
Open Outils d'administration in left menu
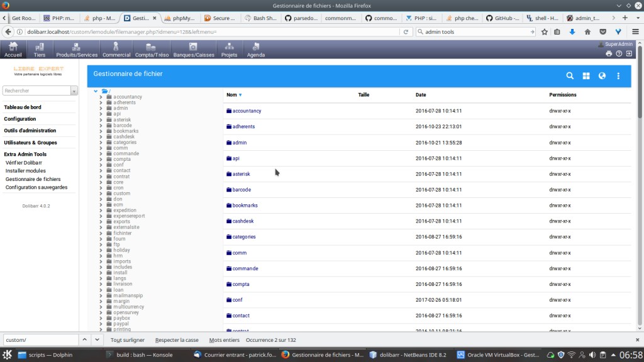click(x=30, y=131)
